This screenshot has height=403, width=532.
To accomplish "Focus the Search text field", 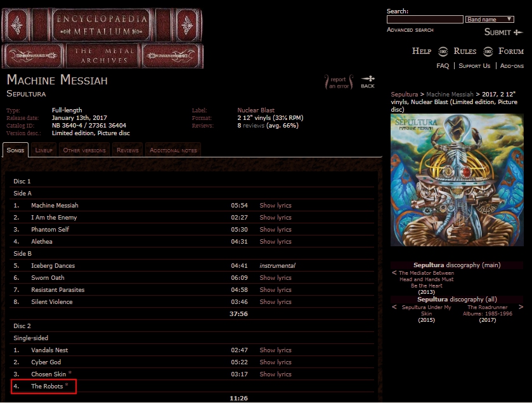I will point(425,19).
